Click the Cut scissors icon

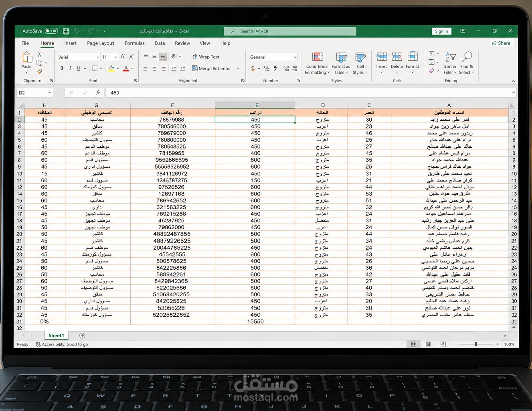pos(39,54)
